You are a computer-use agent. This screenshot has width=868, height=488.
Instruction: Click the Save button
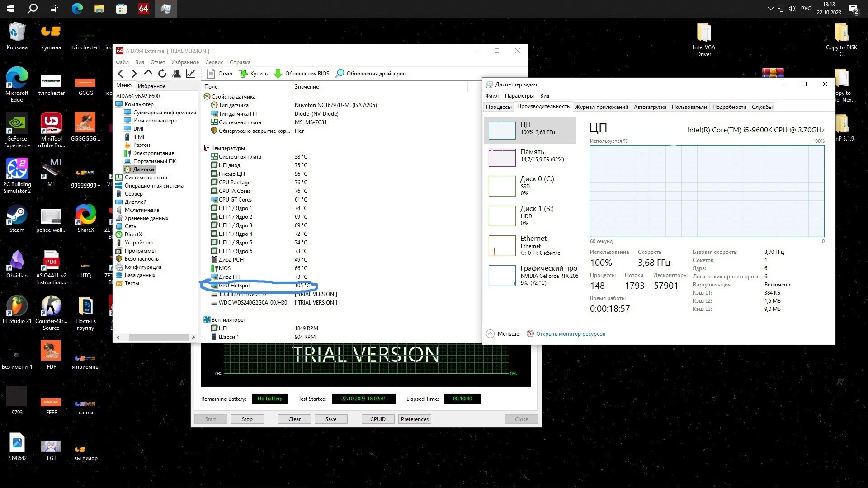tap(331, 419)
